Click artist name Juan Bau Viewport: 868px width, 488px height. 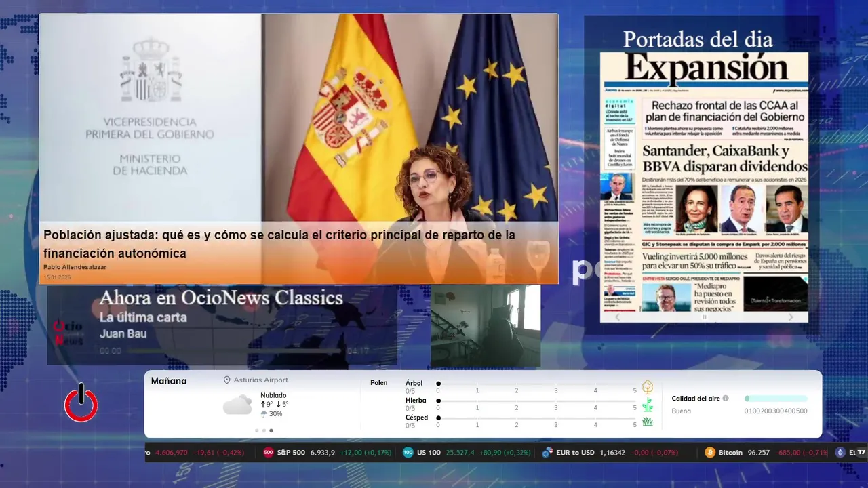point(123,333)
